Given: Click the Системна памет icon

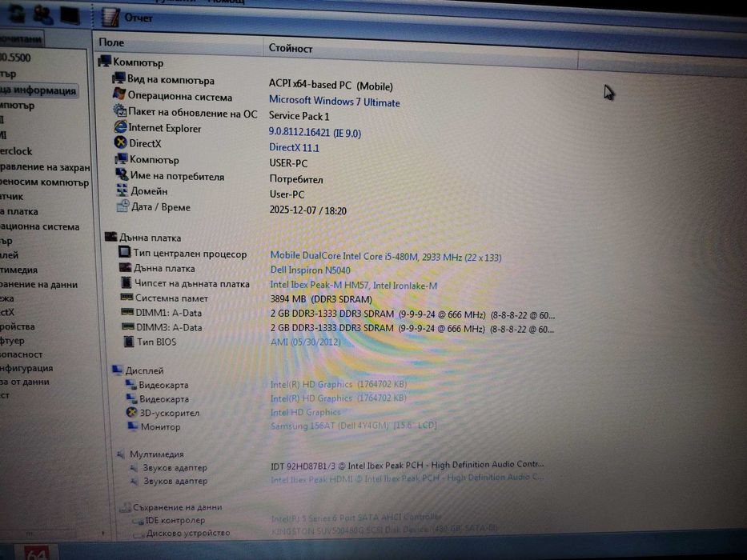Looking at the screenshot, I should pos(127,297).
